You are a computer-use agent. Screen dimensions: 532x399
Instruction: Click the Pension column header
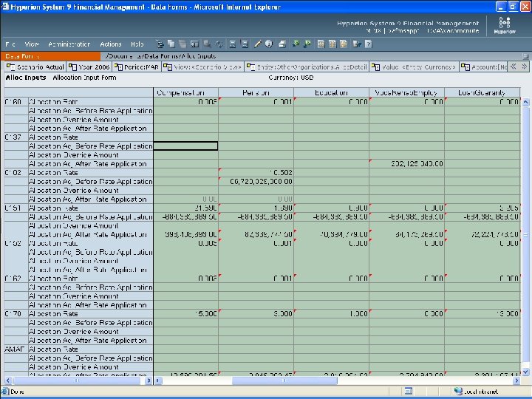pyautogui.click(x=256, y=92)
